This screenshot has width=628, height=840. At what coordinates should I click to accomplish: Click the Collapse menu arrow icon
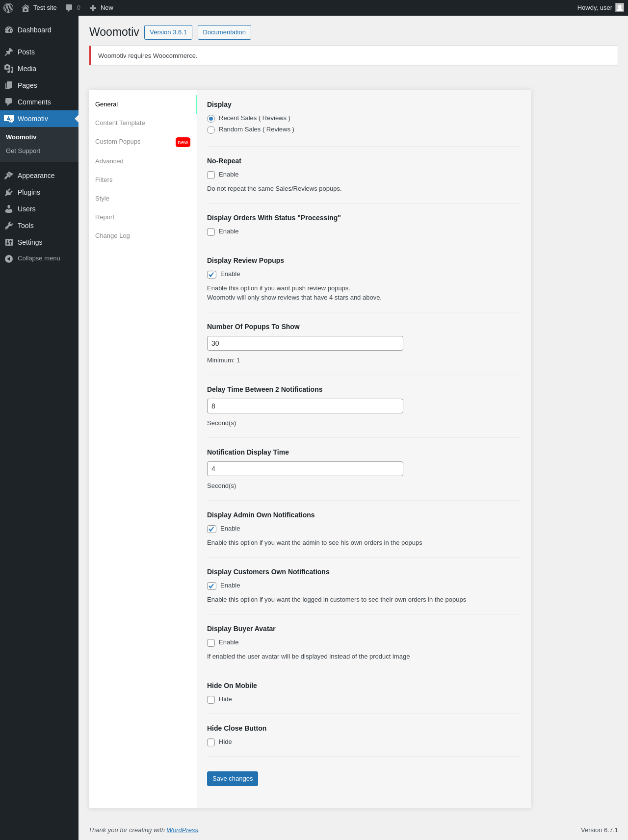(x=9, y=258)
